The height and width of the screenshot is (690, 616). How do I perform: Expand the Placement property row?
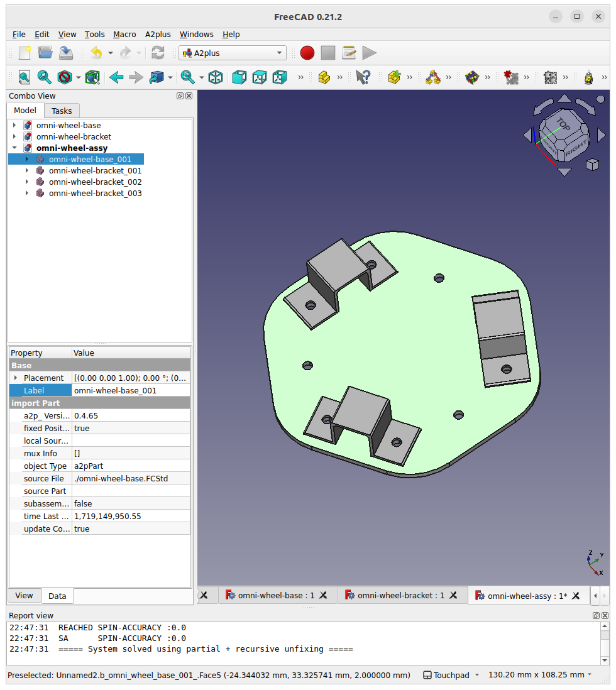(16, 378)
